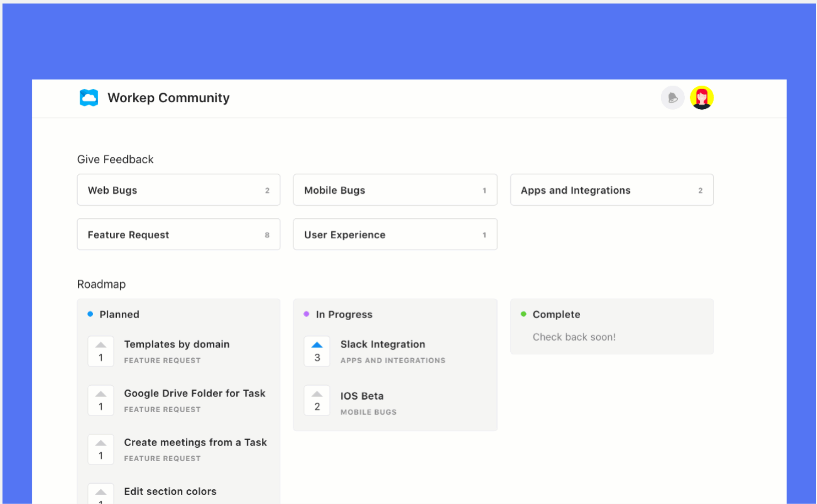The image size is (817, 504).
Task: Open Templates by domain post
Action: point(177,344)
